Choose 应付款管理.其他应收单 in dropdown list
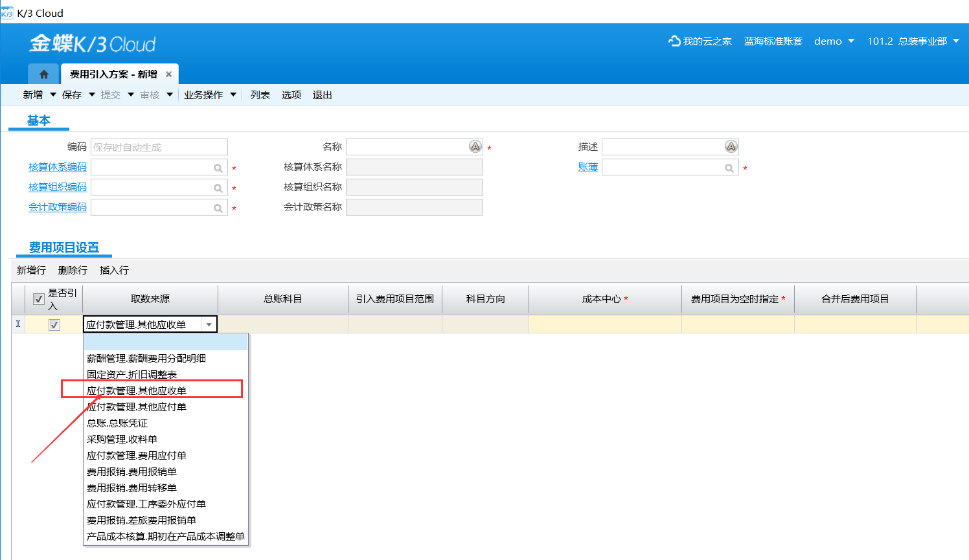Viewport: 969px width, 560px height. click(x=166, y=390)
